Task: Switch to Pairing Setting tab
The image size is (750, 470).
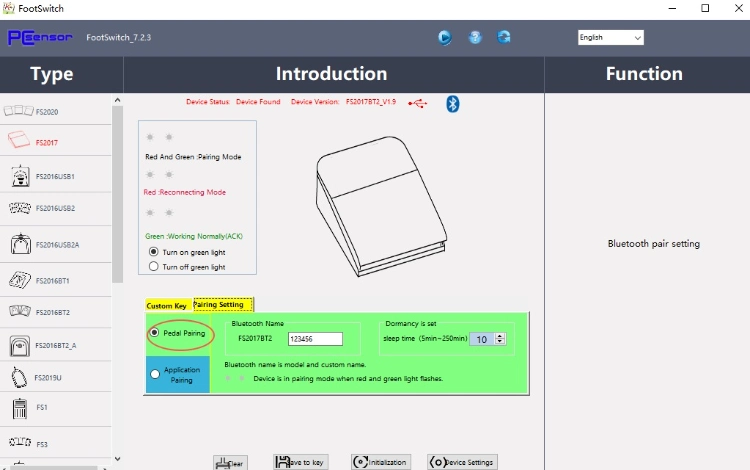Action: point(223,304)
